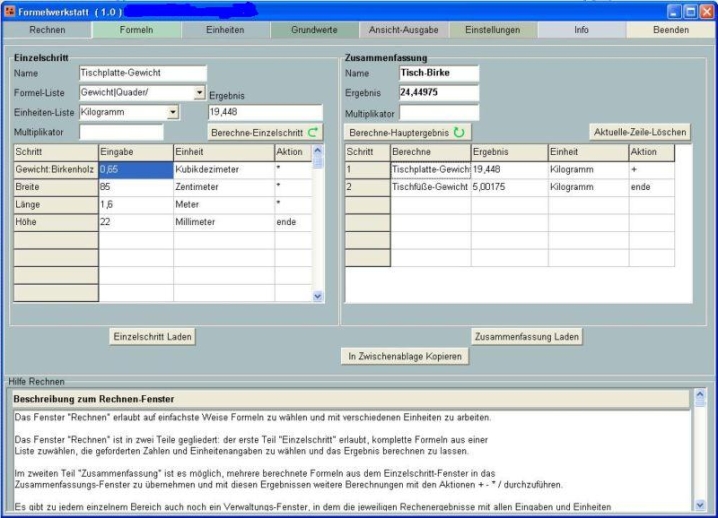Expand the Einheiten-Liste Kilogramm dropdown
Image resolution: width=718 pixels, height=518 pixels.
(173, 112)
